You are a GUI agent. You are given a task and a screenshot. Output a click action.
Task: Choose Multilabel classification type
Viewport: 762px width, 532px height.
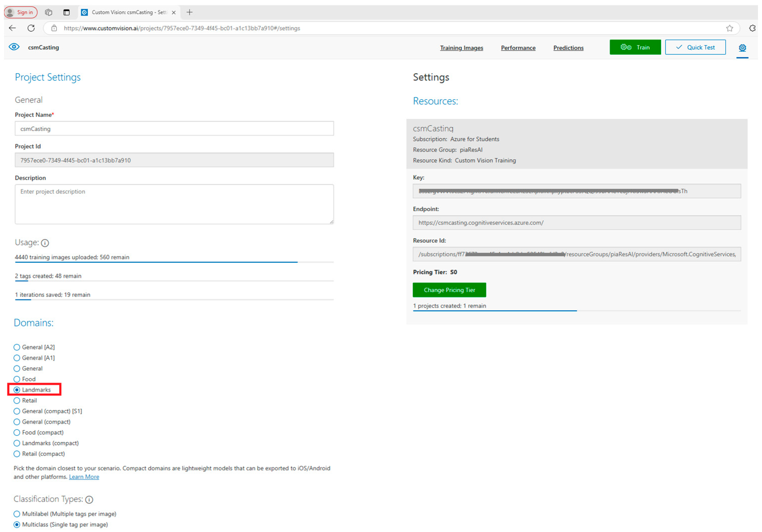(x=17, y=514)
